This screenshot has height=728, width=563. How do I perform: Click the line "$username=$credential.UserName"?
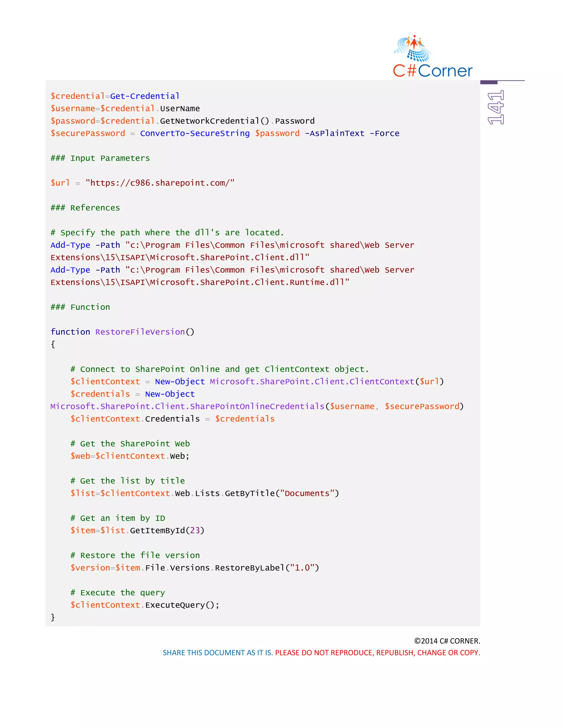click(x=125, y=109)
